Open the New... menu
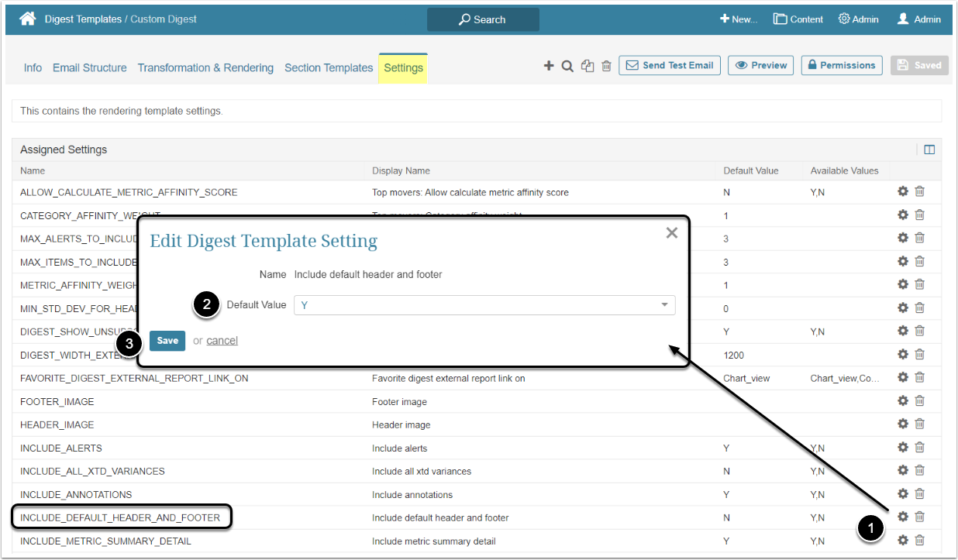The image size is (958, 560). pyautogui.click(x=739, y=19)
